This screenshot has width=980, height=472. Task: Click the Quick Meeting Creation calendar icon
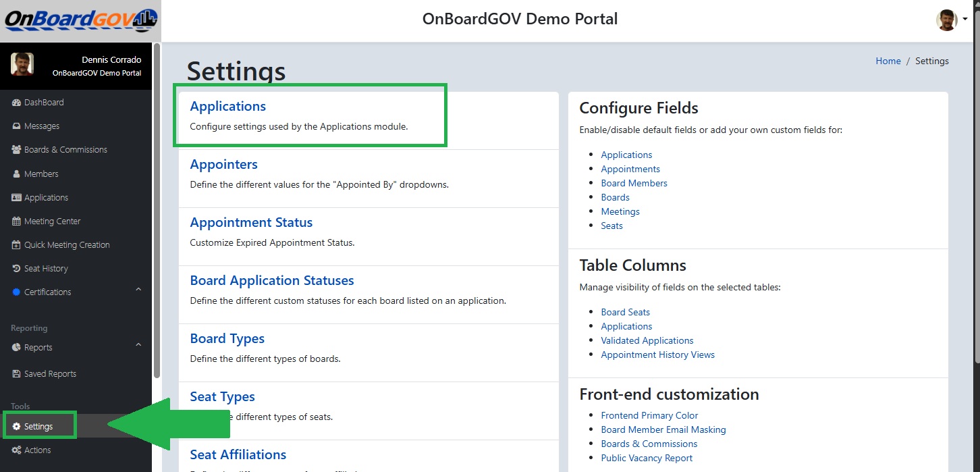[x=17, y=245]
